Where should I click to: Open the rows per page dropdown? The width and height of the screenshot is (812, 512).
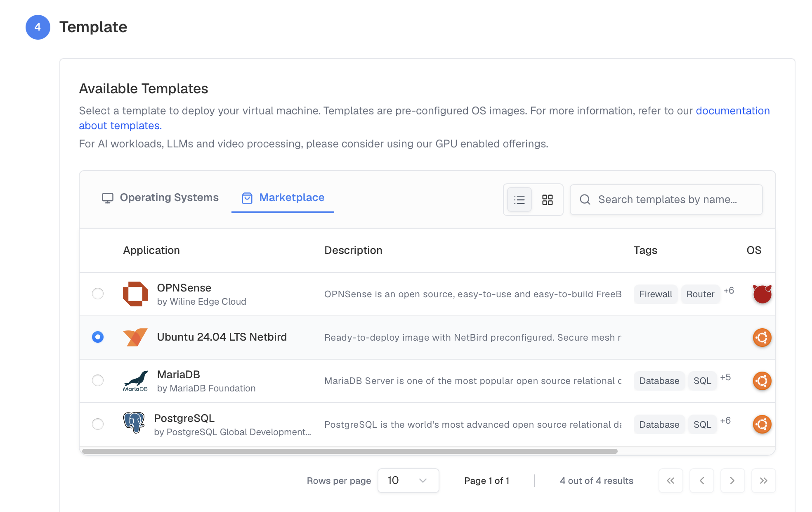click(x=408, y=481)
